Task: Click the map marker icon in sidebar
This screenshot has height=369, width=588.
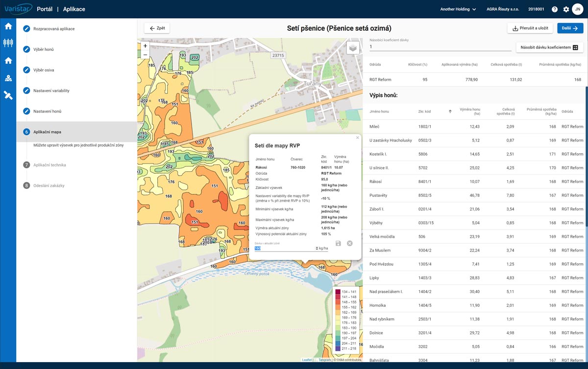Action: coord(8,78)
